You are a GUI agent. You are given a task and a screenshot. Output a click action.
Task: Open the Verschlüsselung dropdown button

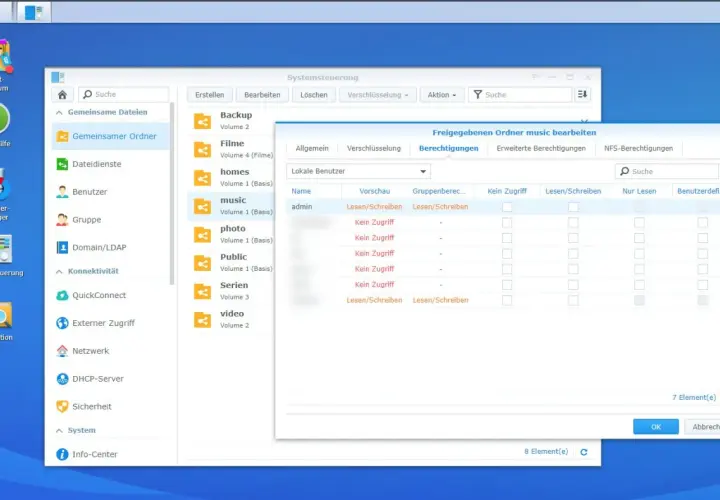(377, 95)
